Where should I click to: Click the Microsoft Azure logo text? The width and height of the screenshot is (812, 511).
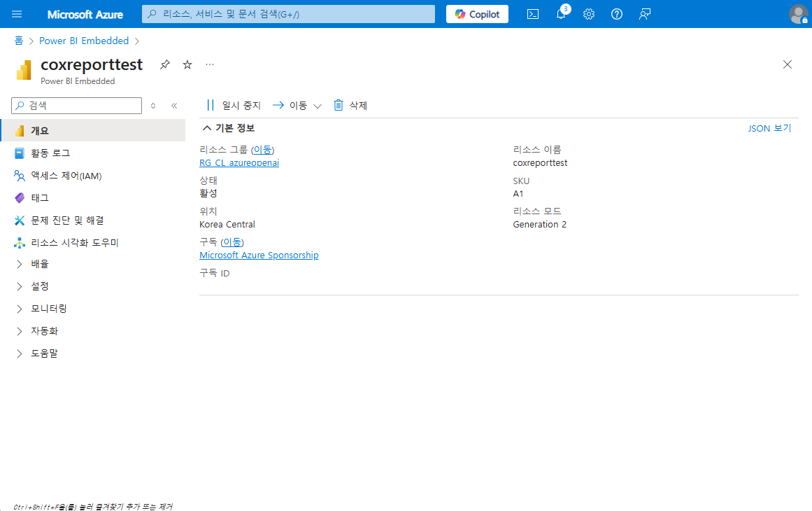point(85,15)
